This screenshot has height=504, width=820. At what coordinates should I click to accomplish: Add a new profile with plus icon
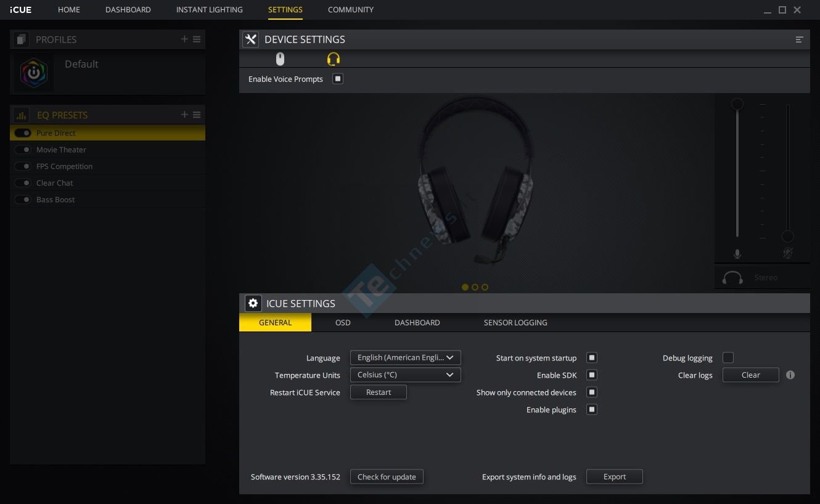pos(184,39)
